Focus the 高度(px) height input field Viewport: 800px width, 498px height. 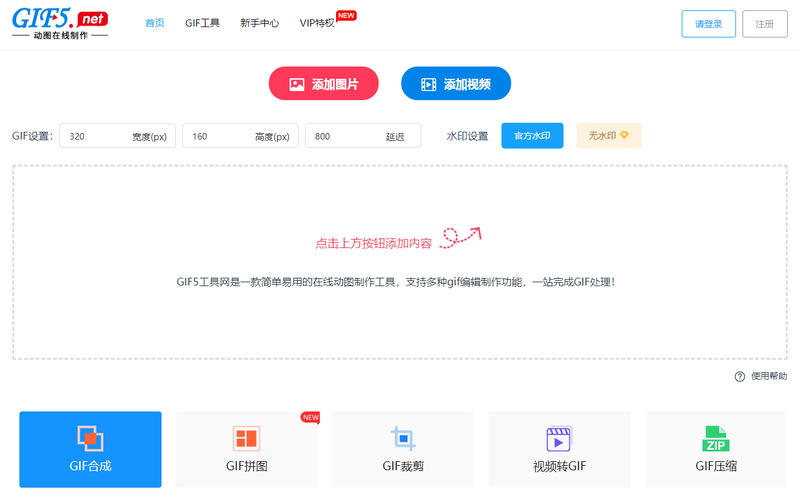click(240, 136)
